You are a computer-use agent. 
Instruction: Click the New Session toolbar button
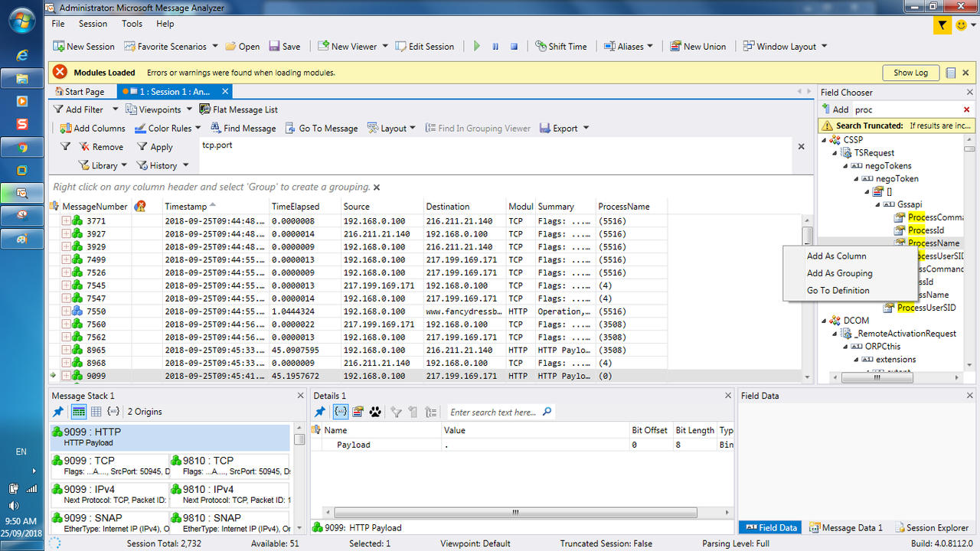(83, 47)
